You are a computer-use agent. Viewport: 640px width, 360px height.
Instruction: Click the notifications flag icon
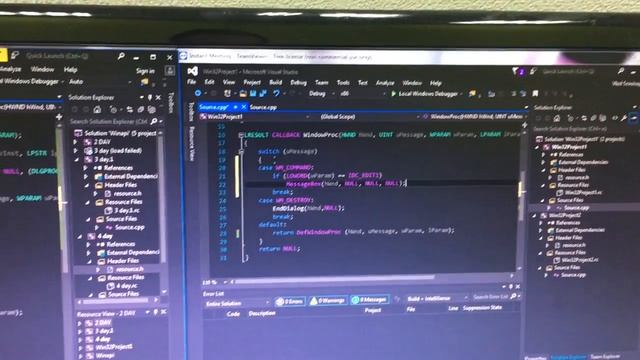click(x=516, y=71)
